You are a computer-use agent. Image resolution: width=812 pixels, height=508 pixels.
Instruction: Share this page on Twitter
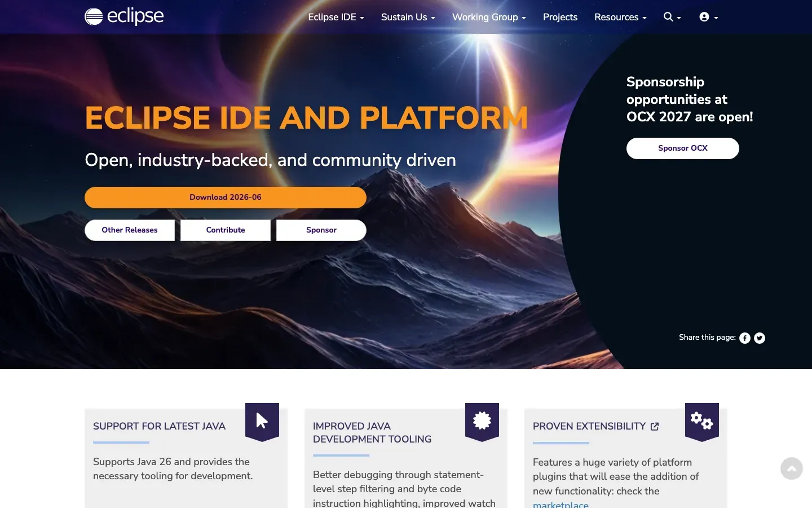click(760, 338)
